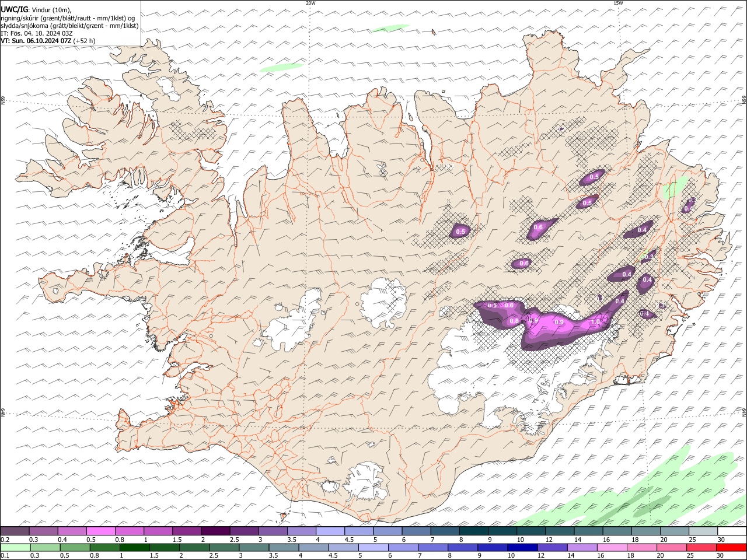Screen dimensions: 747x560
Task: Click the '1.5' label on the green rain scale
Action: tap(154, 556)
